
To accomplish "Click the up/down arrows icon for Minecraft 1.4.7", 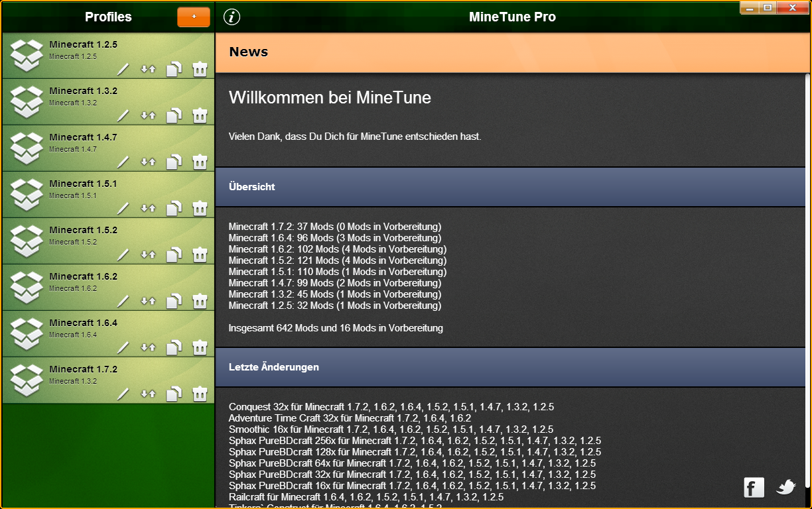I will click(x=148, y=162).
